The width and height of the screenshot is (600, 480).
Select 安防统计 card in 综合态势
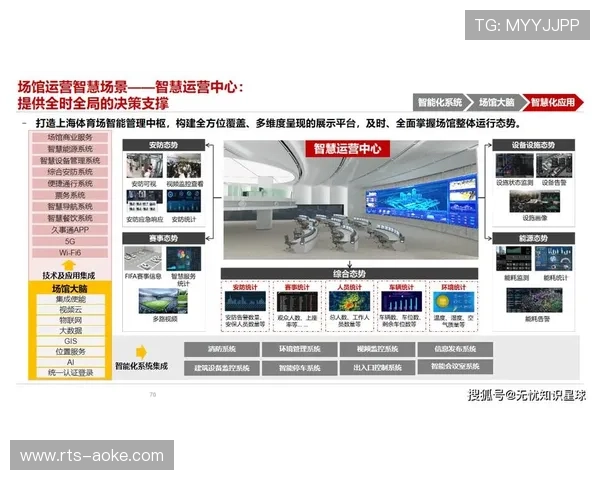(x=245, y=306)
